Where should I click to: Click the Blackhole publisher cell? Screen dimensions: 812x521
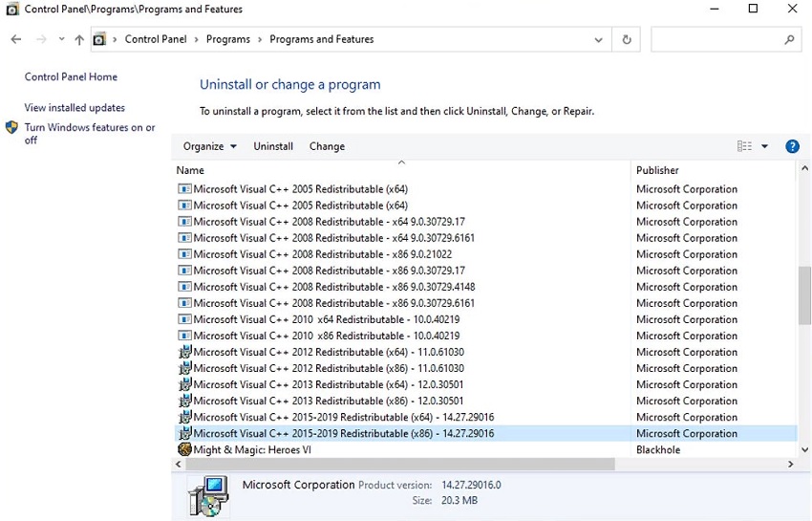pos(658,449)
